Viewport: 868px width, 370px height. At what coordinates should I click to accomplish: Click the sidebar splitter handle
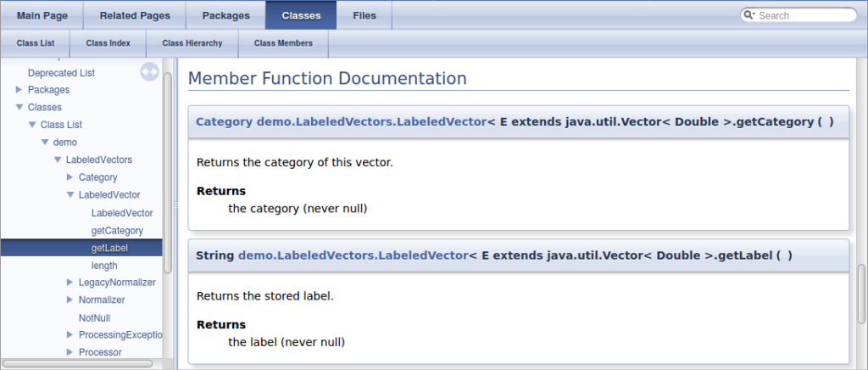click(x=176, y=205)
